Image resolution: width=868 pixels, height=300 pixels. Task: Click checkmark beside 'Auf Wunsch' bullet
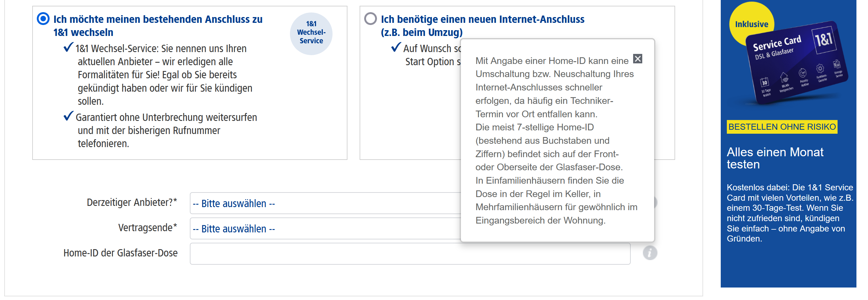tap(396, 47)
